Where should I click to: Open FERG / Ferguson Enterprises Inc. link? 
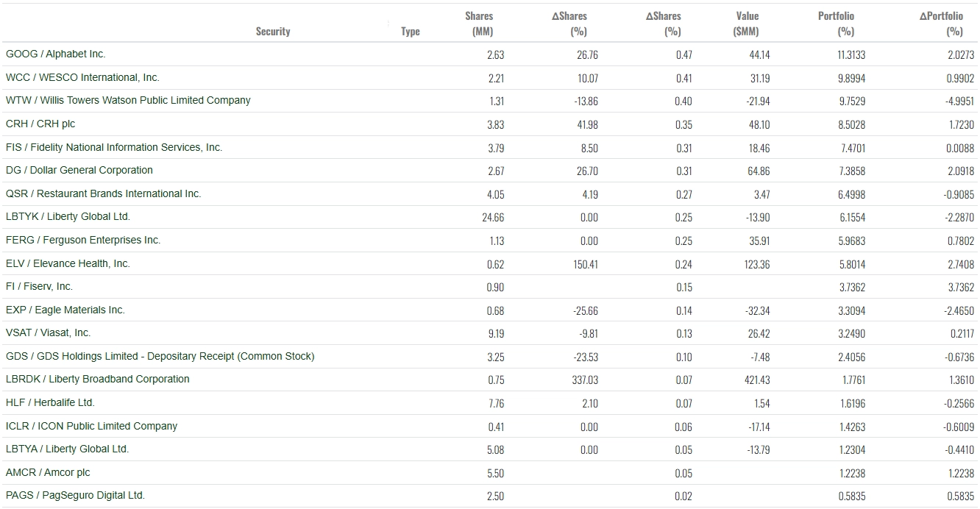pyautogui.click(x=83, y=241)
